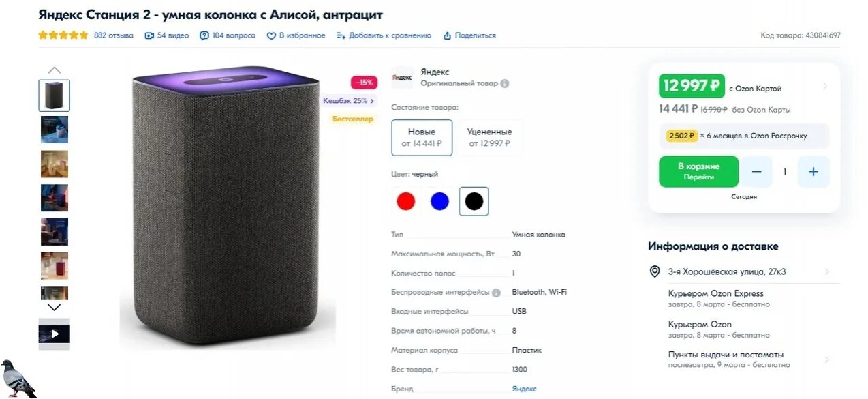Play the product video thumbnail

(54, 334)
